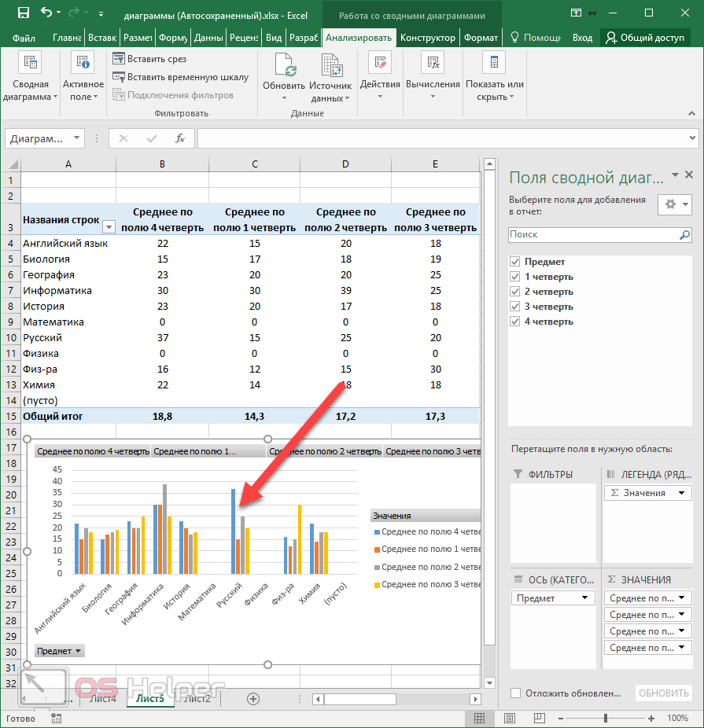Switch to the Лист4 sheet tab
Image resolution: width=704 pixels, height=728 pixels.
point(103,698)
